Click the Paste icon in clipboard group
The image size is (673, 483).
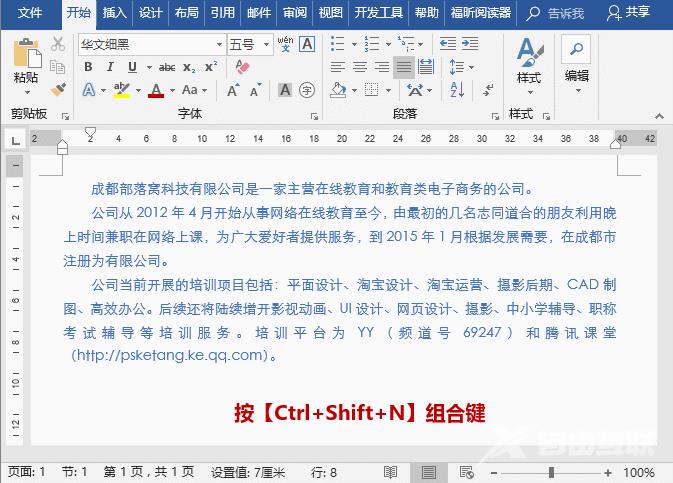(x=26, y=62)
